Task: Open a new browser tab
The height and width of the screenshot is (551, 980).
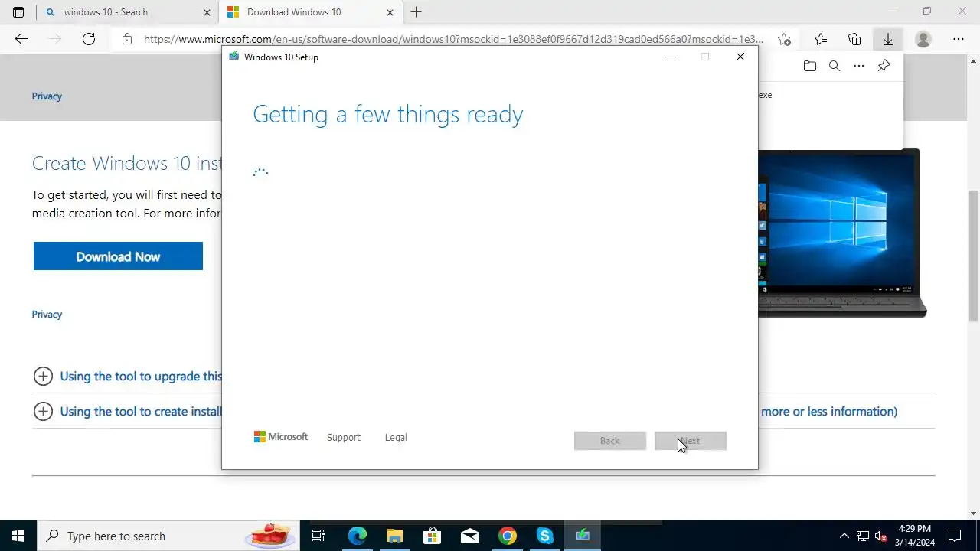Action: pyautogui.click(x=416, y=12)
